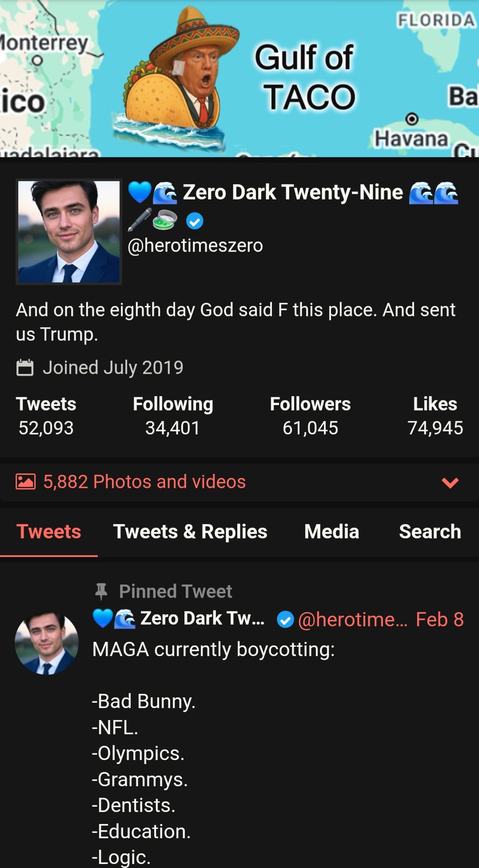Click the Feb 8 tweet date link
This screenshot has height=868, width=479.
[x=439, y=619]
